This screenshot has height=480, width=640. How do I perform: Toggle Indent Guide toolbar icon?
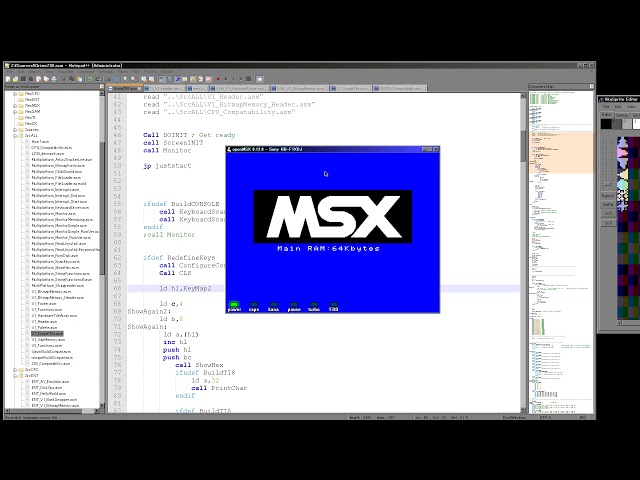point(178,79)
